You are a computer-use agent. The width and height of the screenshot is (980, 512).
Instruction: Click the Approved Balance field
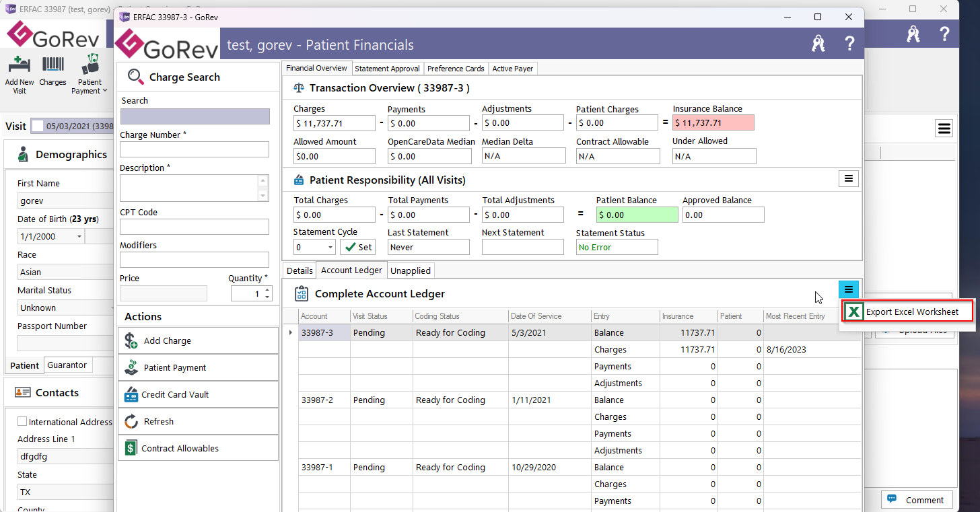click(724, 215)
